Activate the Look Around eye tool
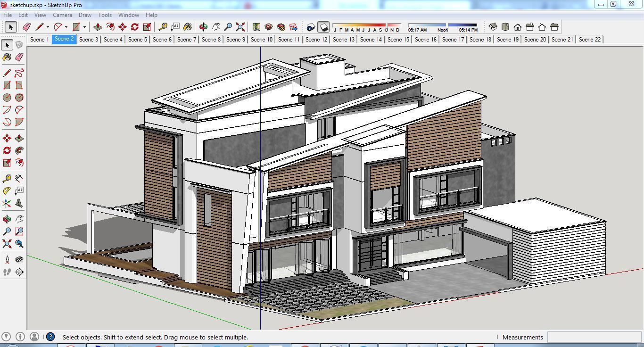The height and width of the screenshot is (347, 644). click(19, 260)
